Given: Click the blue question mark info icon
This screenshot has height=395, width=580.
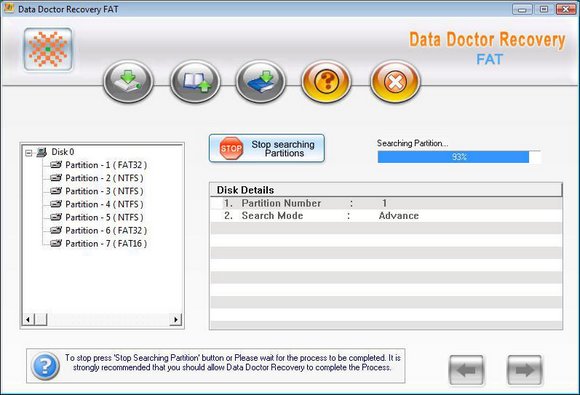Looking at the screenshot, I should 45,366.
